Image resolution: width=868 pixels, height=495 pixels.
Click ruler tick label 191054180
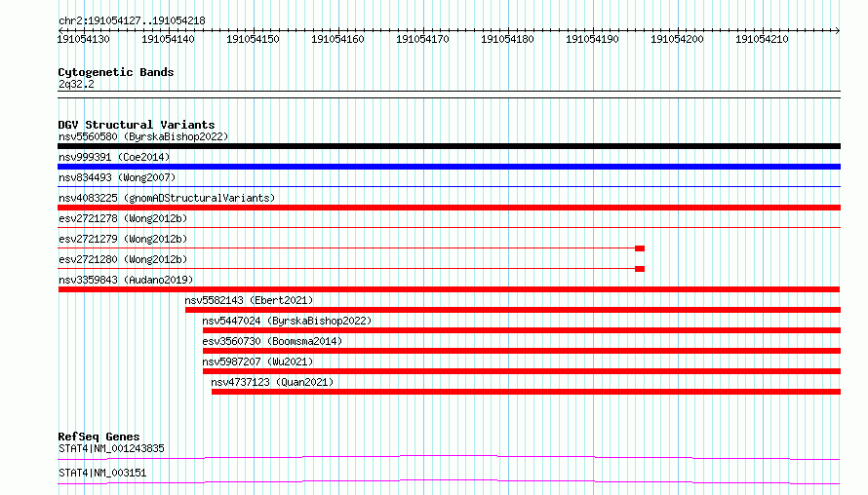[507, 39]
